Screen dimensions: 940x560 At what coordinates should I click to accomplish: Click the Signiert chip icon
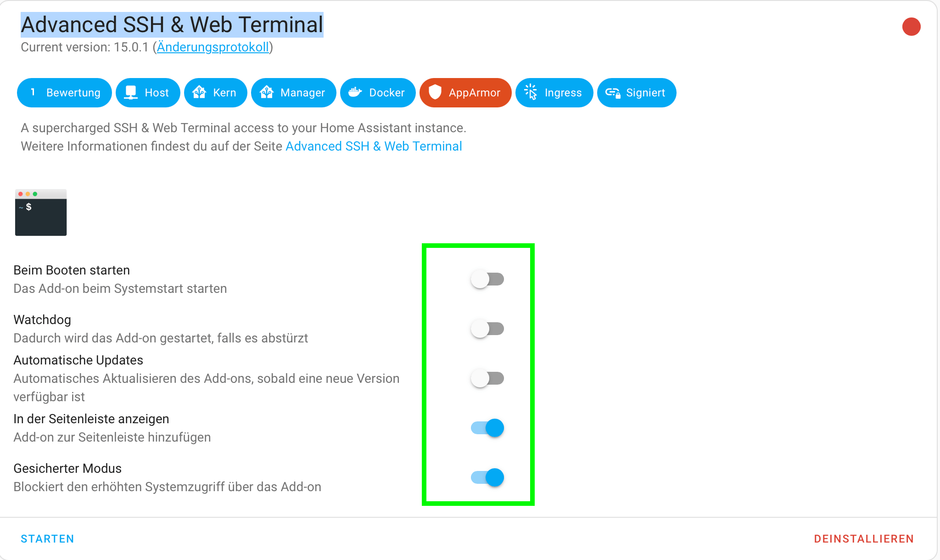pyautogui.click(x=613, y=93)
